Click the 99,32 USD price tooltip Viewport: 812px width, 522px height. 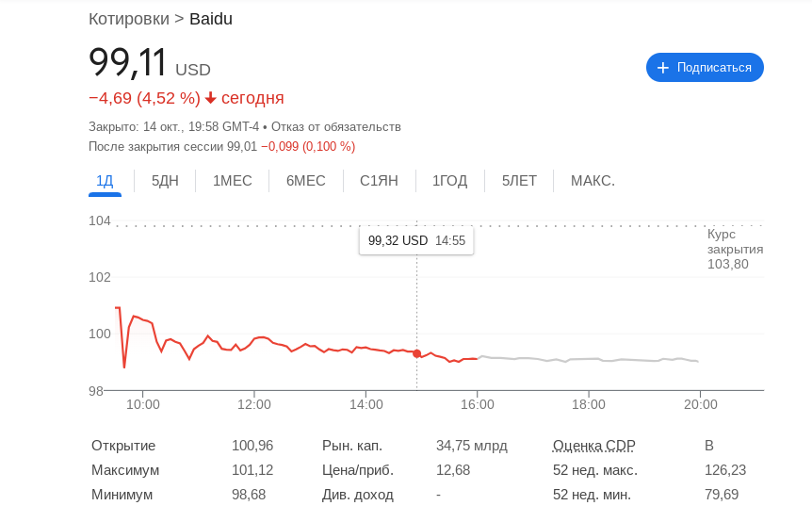pyautogui.click(x=416, y=240)
